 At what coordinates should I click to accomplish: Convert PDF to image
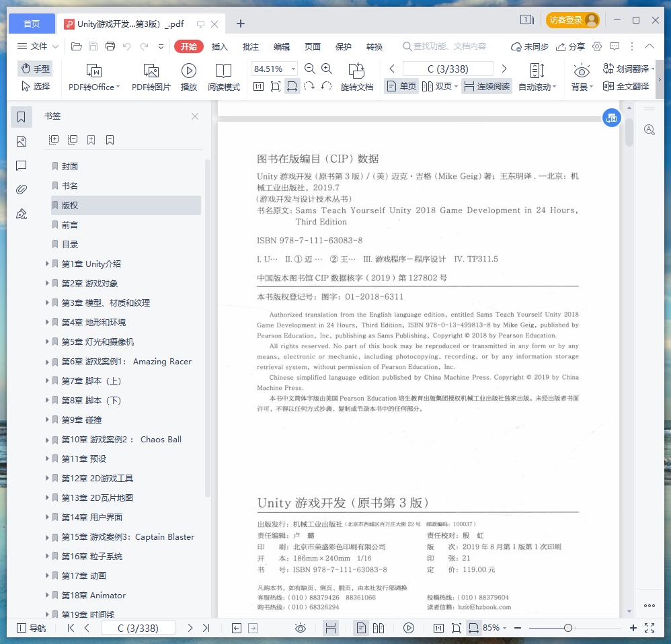[x=151, y=77]
